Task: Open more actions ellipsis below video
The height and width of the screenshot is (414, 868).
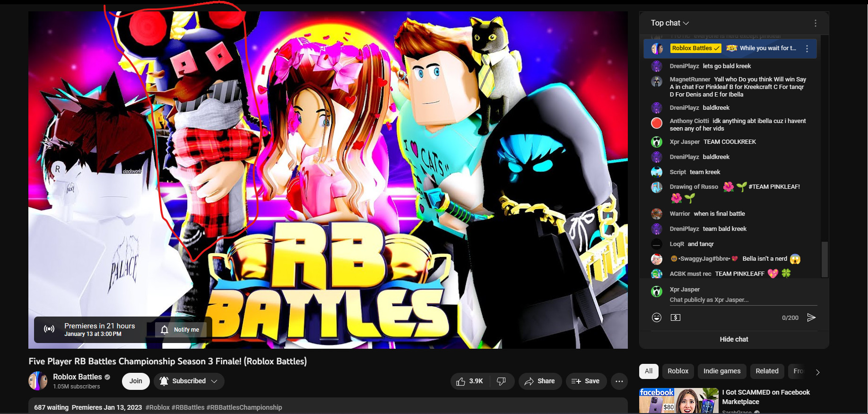Action: point(619,381)
